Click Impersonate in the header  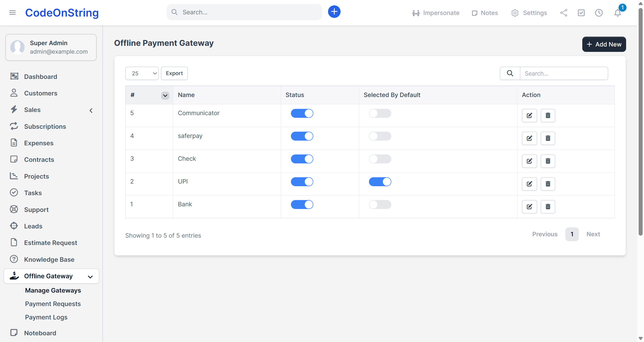pyautogui.click(x=436, y=13)
